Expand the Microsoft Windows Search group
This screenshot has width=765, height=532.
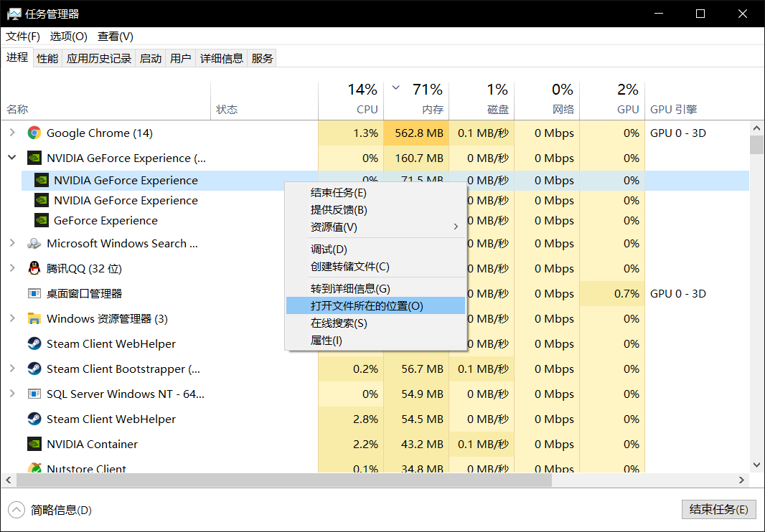(x=12, y=243)
